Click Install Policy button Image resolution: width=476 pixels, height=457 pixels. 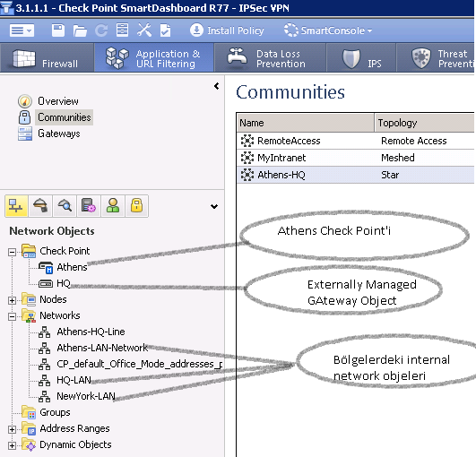(x=227, y=30)
